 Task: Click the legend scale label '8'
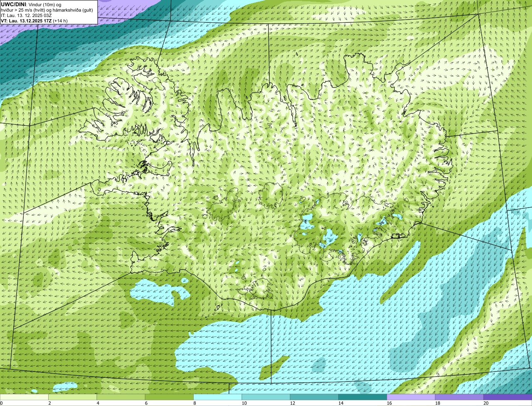coord(195,403)
